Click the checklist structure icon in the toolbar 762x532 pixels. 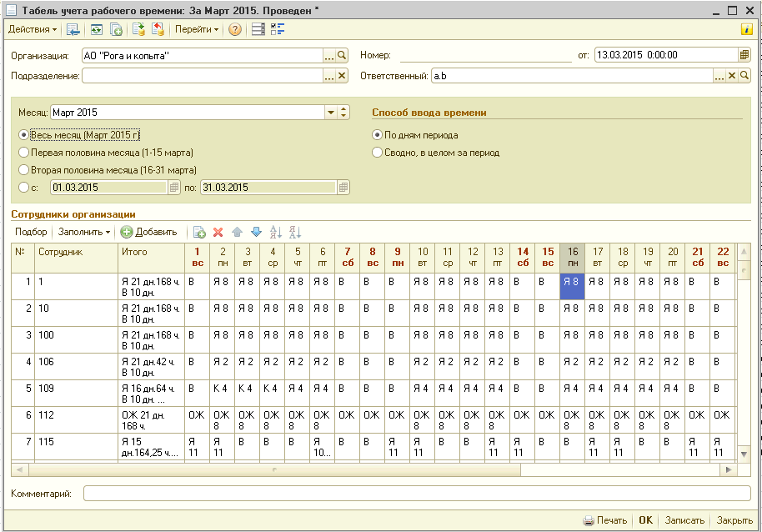[278, 30]
